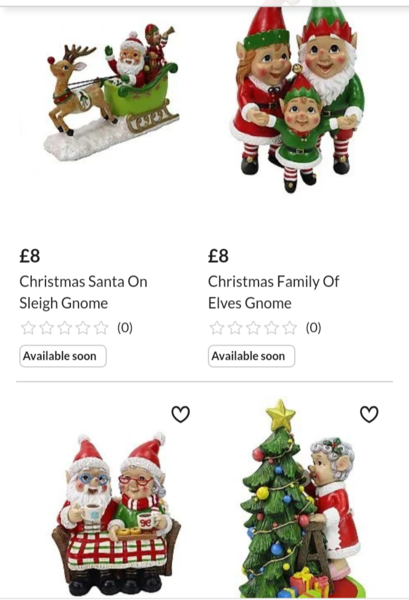Click Christmas Santa On Sleigh Gnome title
409x600 pixels.
83,292
